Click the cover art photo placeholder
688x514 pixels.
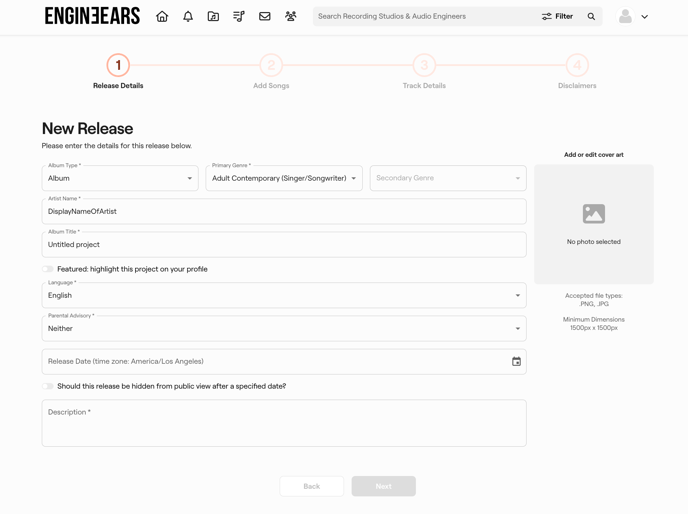point(593,224)
